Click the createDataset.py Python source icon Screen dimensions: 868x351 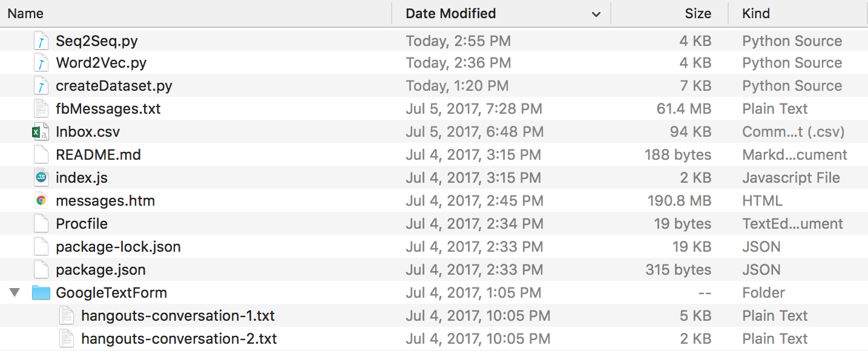(x=41, y=86)
